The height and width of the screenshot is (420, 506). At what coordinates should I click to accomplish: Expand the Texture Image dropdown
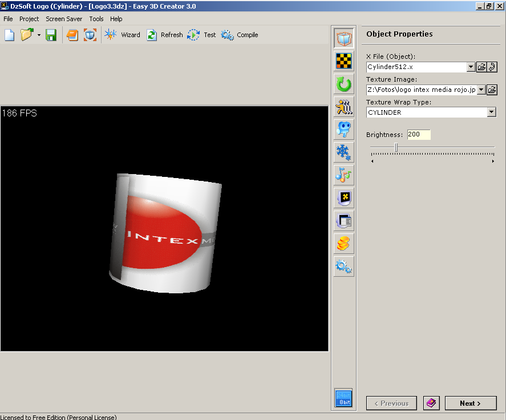pyautogui.click(x=481, y=90)
